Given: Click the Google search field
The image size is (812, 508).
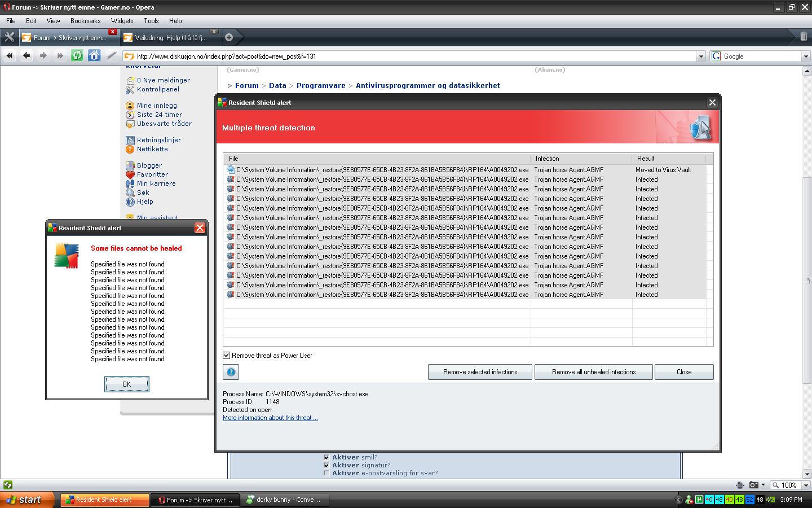Looking at the screenshot, I should click(761, 56).
